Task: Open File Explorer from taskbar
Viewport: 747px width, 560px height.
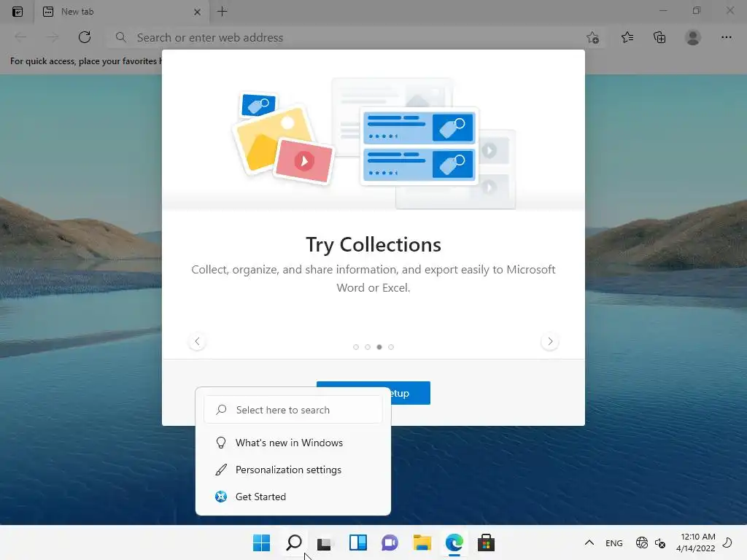Action: (x=422, y=542)
